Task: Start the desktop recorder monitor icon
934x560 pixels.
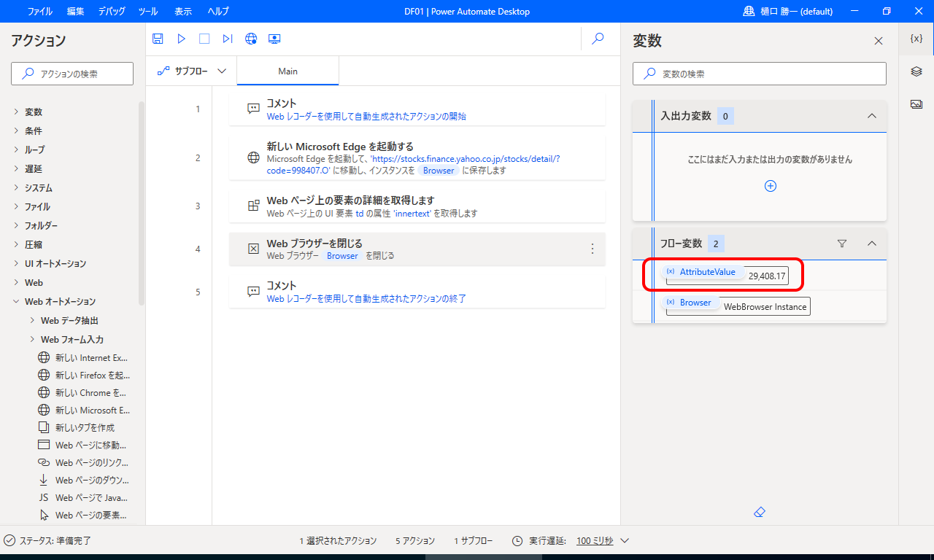Action: coord(274,39)
